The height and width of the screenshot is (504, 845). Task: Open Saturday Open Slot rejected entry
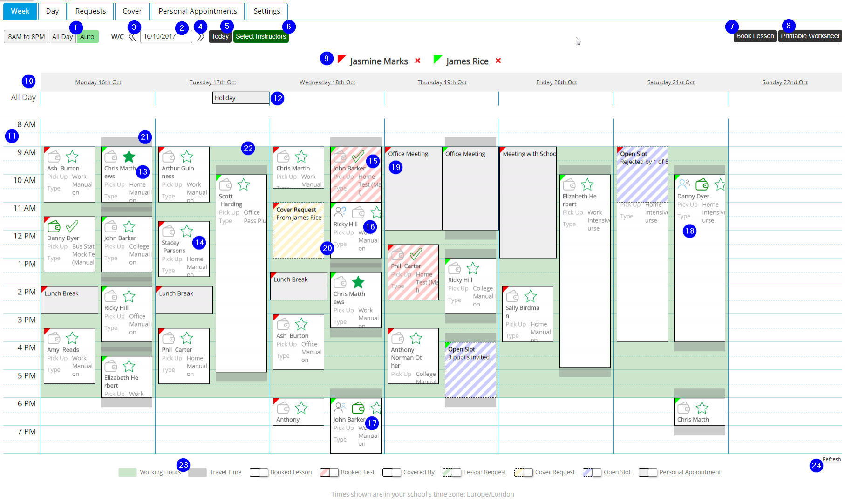(x=642, y=175)
